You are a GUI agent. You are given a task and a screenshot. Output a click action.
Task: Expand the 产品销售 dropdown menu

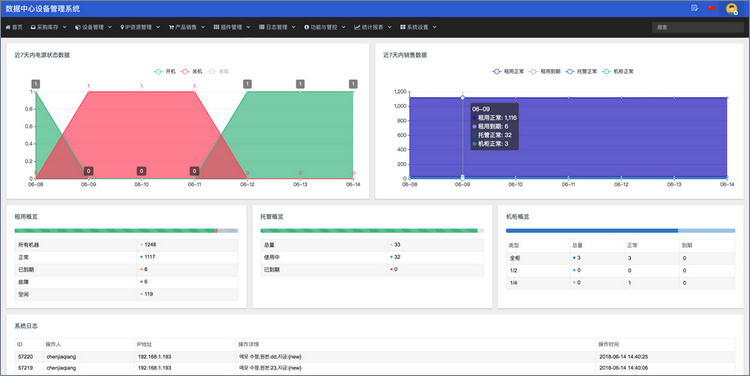click(x=187, y=27)
